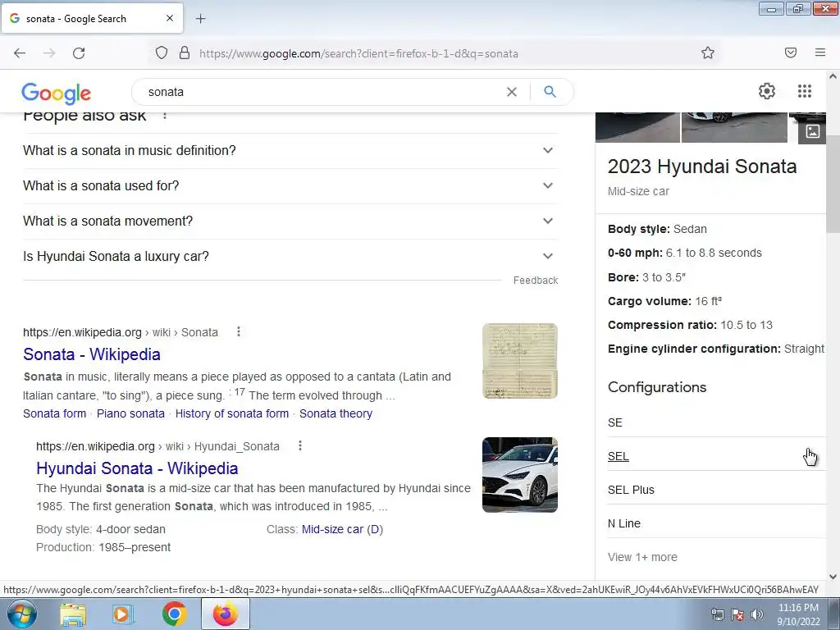Select the SEL configuration
840x630 pixels.
[717, 456]
